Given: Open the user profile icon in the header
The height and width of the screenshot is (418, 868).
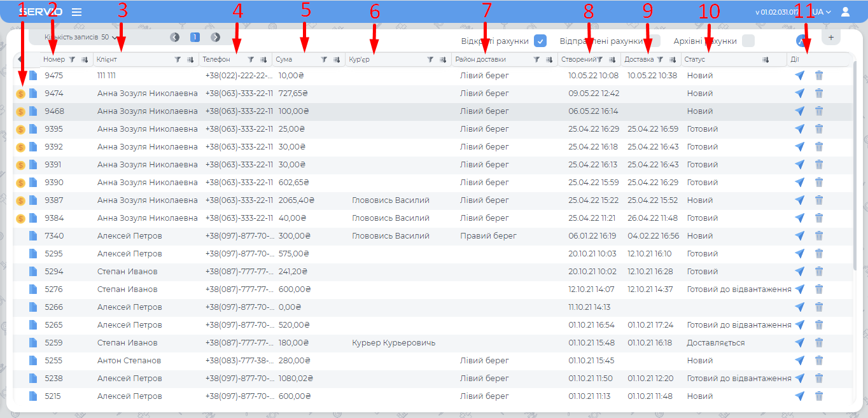Looking at the screenshot, I should [x=845, y=11].
